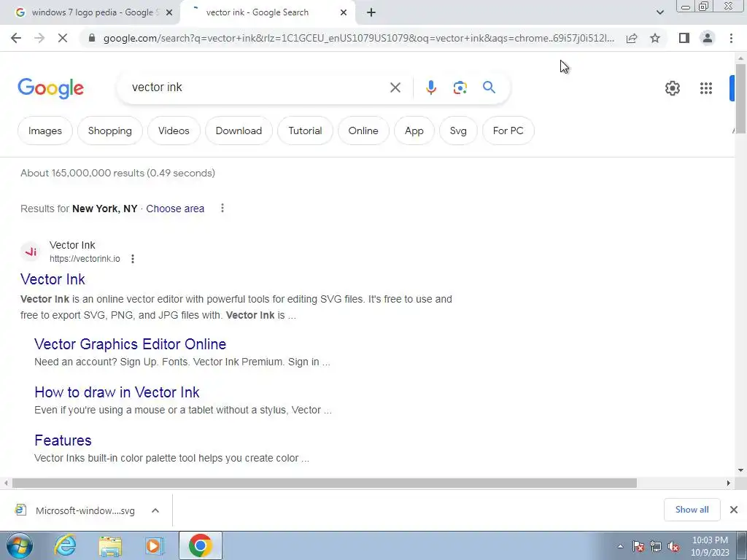Filter results by Videos
The image size is (747, 560).
click(174, 131)
